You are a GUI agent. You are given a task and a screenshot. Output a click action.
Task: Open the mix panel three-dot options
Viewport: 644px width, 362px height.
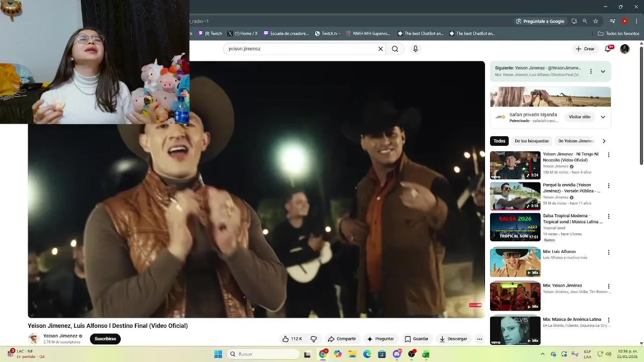pyautogui.click(x=591, y=71)
